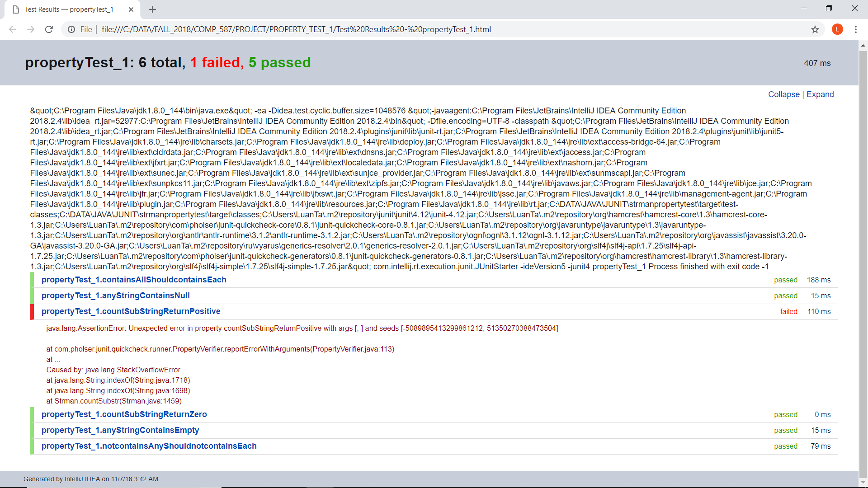
Task: Click the 'failed' status of countSubStringReturnPositive
Action: (788, 311)
